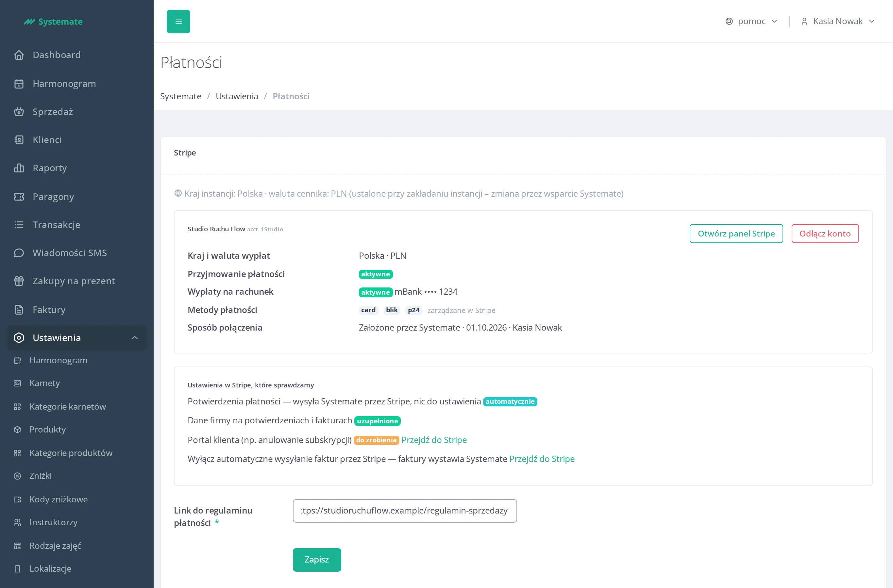Click the Systemate logo icon
This screenshot has height=588, width=893.
click(29, 22)
